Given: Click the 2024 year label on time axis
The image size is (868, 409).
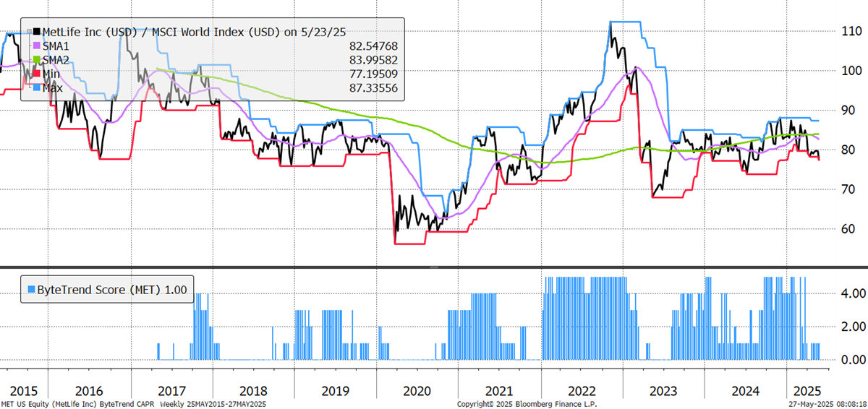Looking at the screenshot, I should tap(746, 391).
